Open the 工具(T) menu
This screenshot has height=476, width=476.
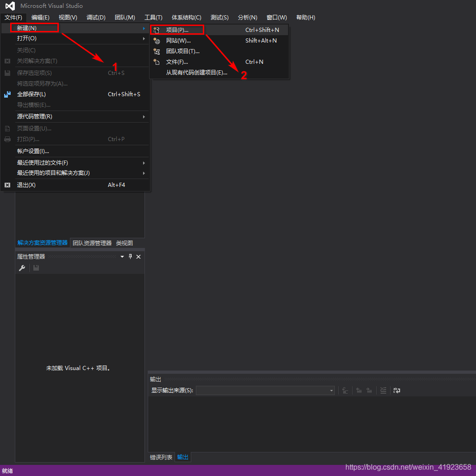(153, 17)
